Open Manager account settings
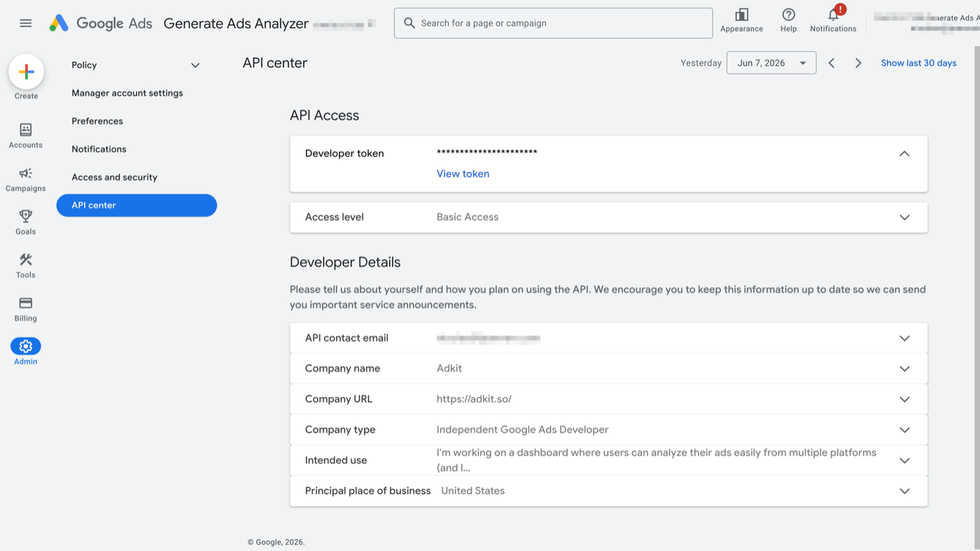The height and width of the screenshot is (551, 980). pos(127,93)
